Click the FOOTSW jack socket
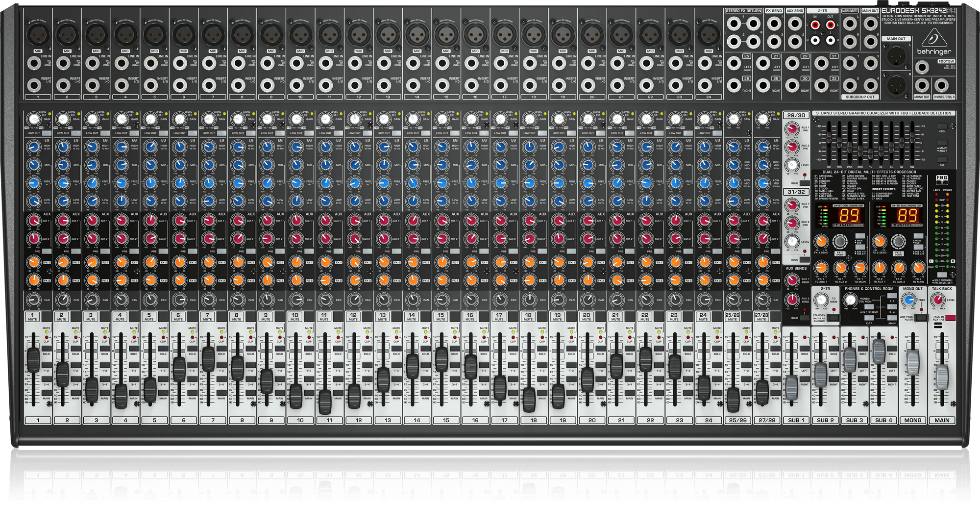This screenshot has height=505, width=980. [x=923, y=68]
